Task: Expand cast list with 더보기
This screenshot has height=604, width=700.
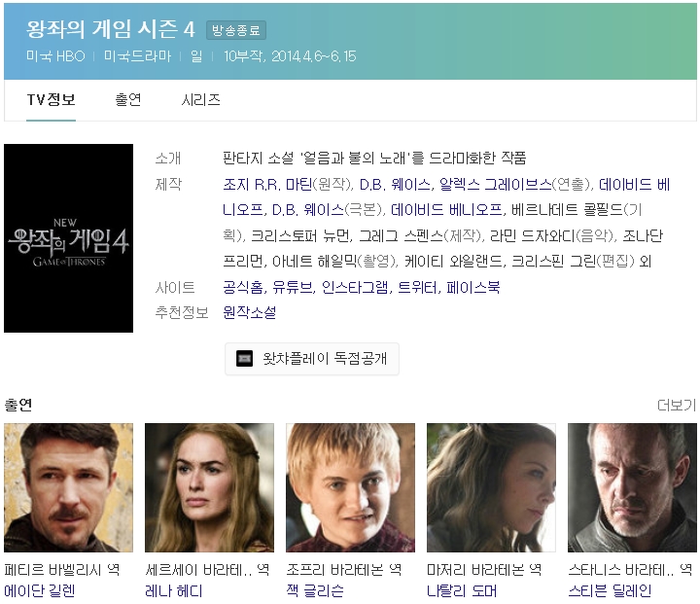Action: 676,405
